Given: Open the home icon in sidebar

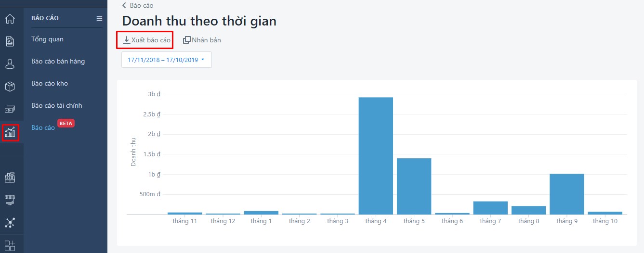Looking at the screenshot, I should [x=9, y=19].
